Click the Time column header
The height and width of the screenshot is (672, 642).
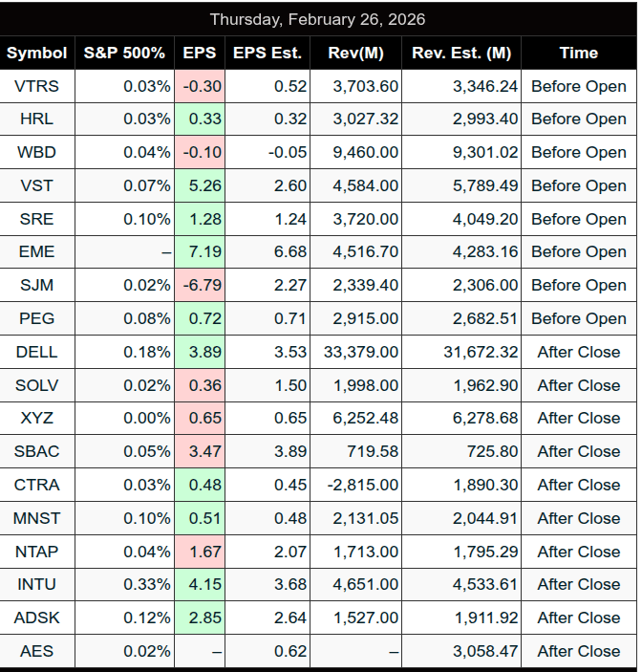coord(578,53)
